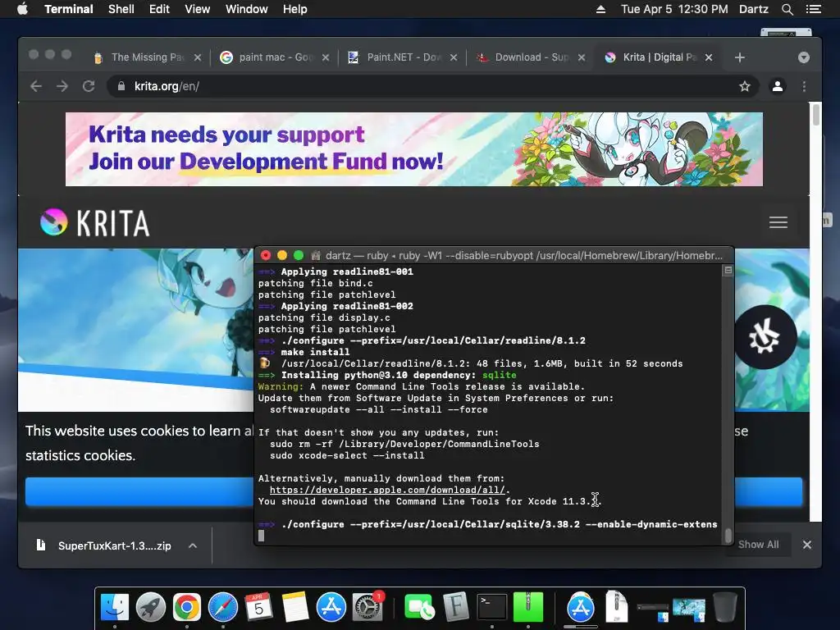Viewport: 840px width, 630px height.
Task: Reload the Krita page
Action: [x=89, y=86]
